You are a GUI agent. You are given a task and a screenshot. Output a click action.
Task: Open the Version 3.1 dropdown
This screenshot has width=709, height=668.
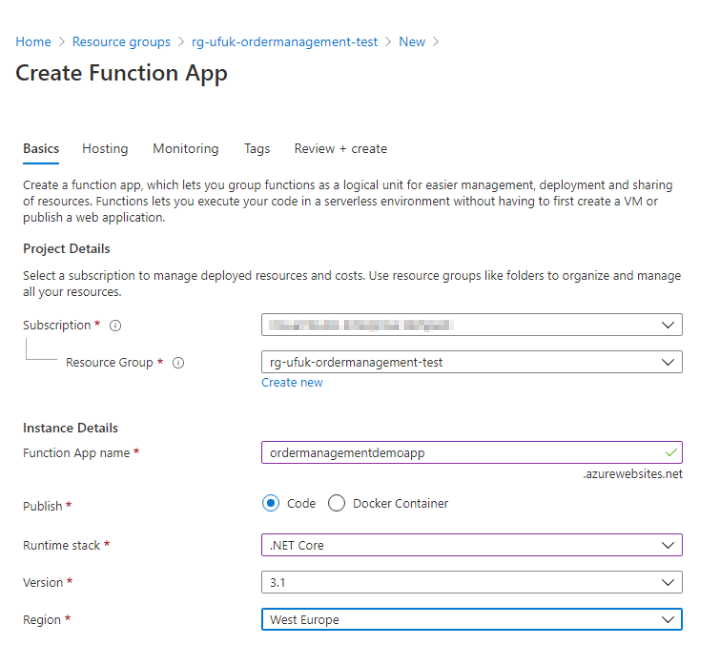pos(472,582)
